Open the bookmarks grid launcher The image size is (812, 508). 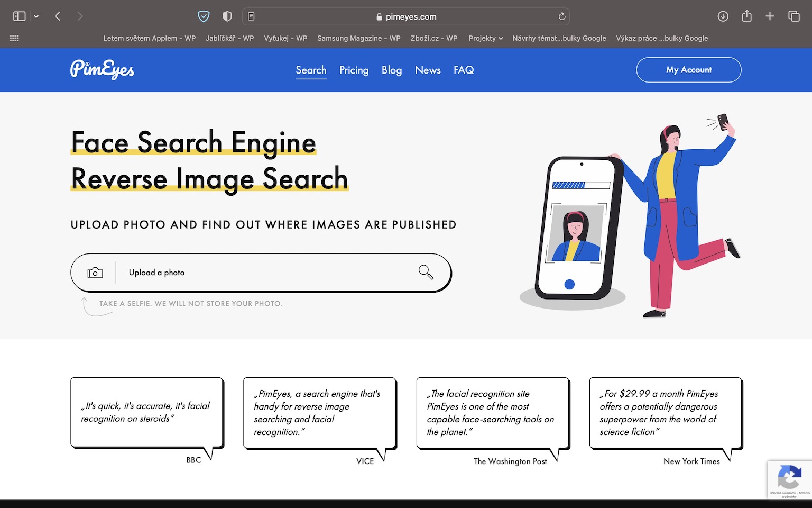click(x=14, y=38)
